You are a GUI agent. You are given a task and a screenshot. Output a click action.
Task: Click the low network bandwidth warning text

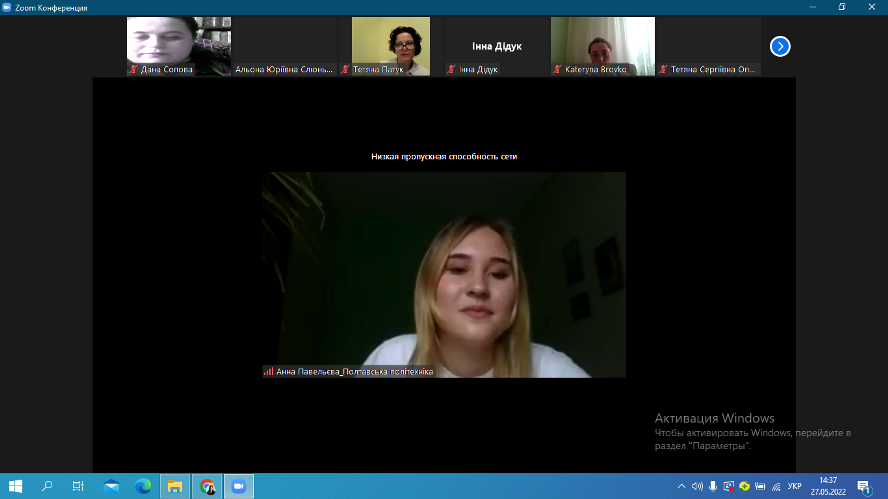point(444,156)
